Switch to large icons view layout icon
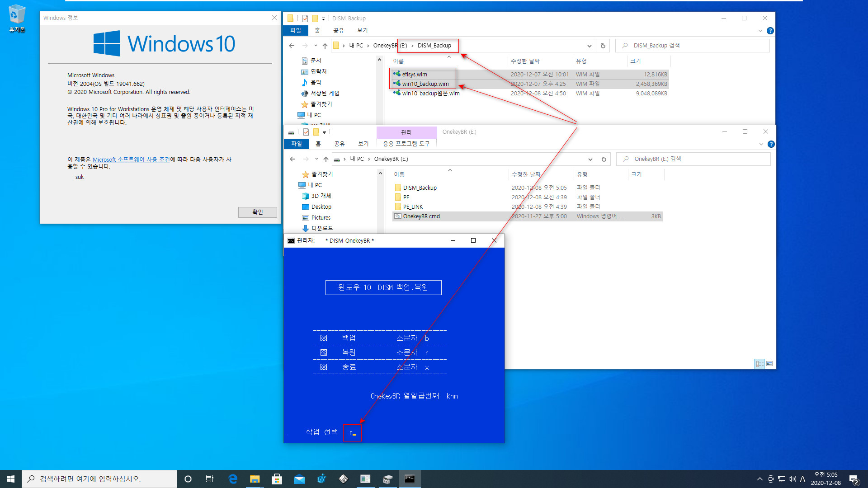 click(769, 364)
